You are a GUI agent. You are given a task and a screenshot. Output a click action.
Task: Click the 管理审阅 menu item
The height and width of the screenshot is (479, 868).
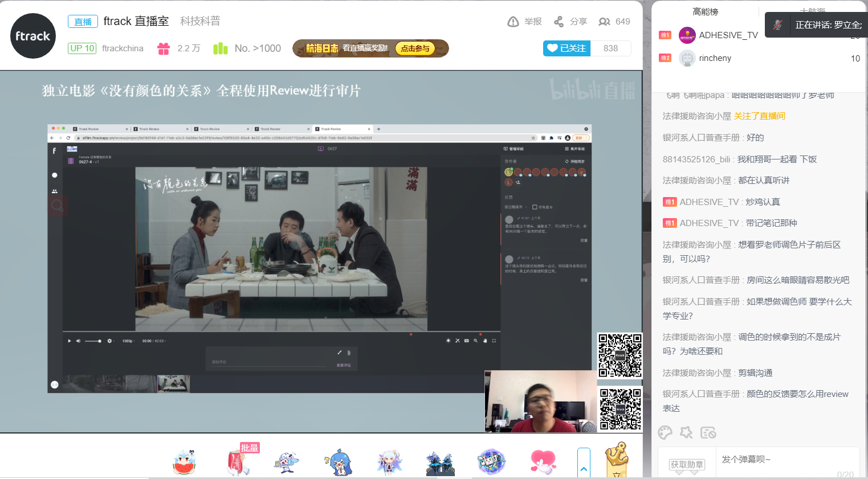click(514, 149)
